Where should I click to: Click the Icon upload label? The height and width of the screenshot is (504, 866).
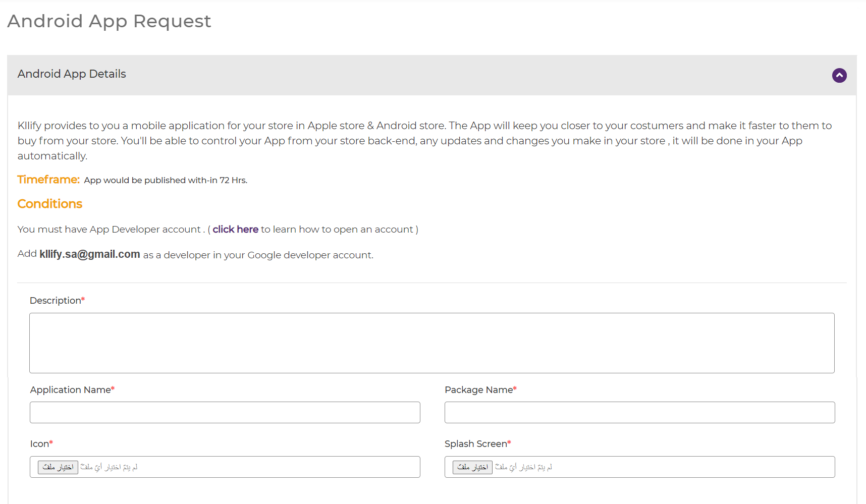pyautogui.click(x=39, y=444)
